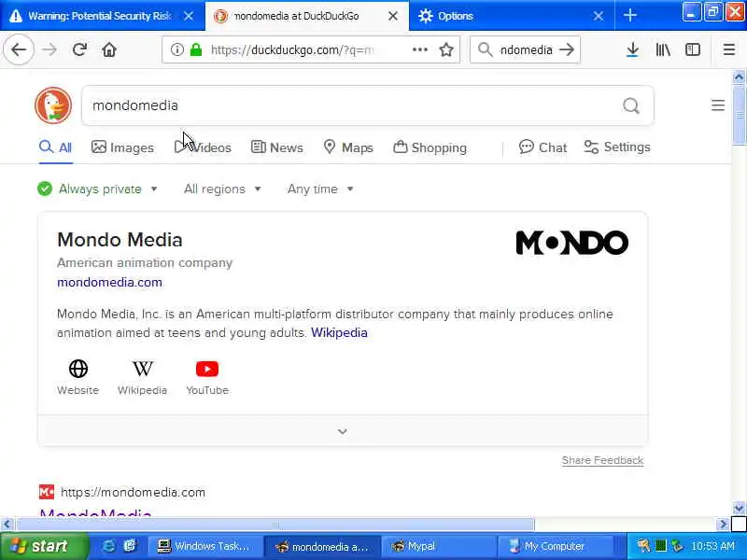This screenshot has width=747, height=560.
Task: Show Videos search results
Action: tap(203, 147)
